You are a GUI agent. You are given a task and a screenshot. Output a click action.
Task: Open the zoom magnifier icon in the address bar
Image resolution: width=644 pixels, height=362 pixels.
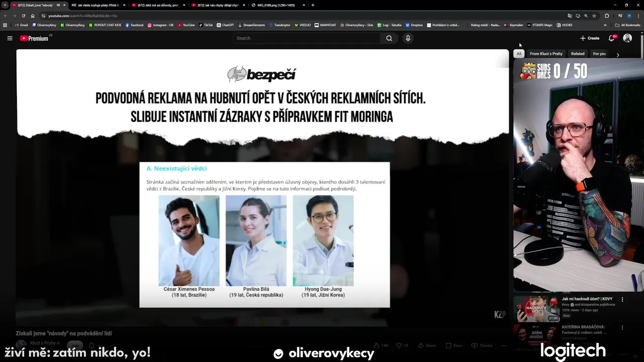(x=586, y=16)
